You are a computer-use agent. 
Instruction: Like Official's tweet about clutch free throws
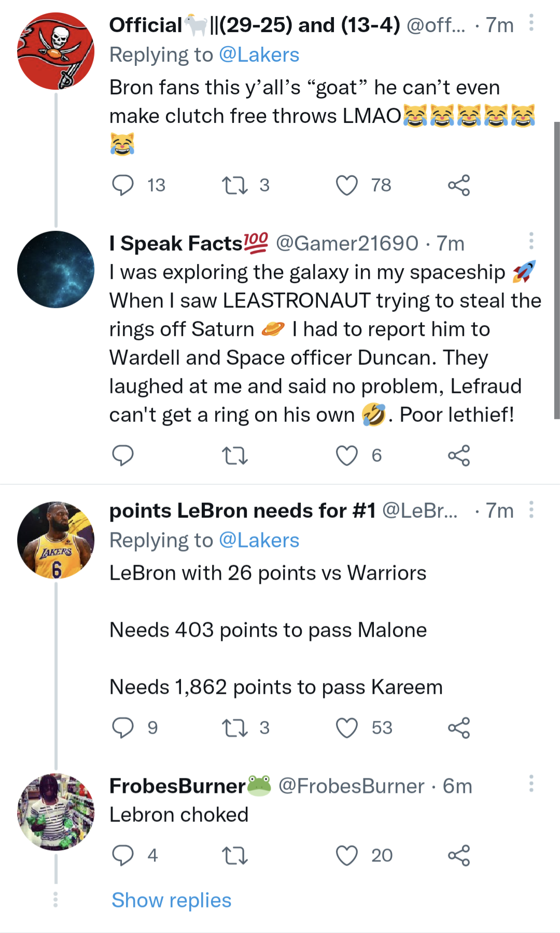click(347, 185)
